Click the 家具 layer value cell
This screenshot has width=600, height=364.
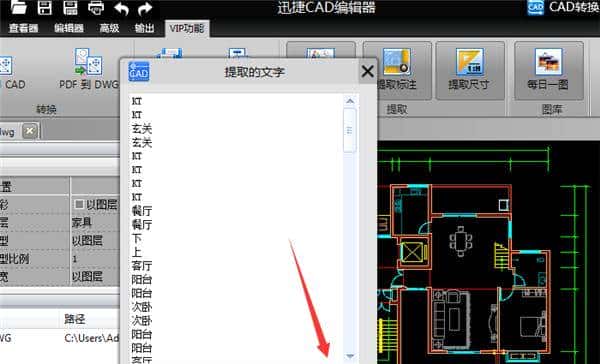(95, 222)
